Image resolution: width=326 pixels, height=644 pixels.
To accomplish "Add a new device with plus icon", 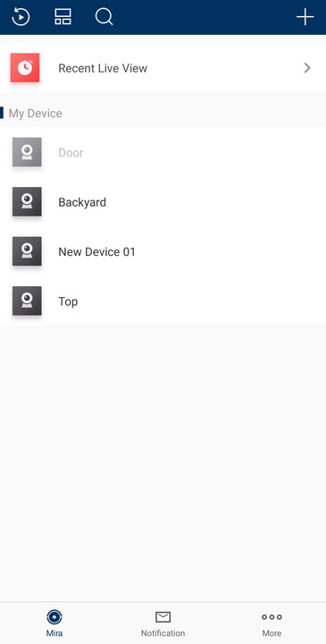I will (x=305, y=17).
